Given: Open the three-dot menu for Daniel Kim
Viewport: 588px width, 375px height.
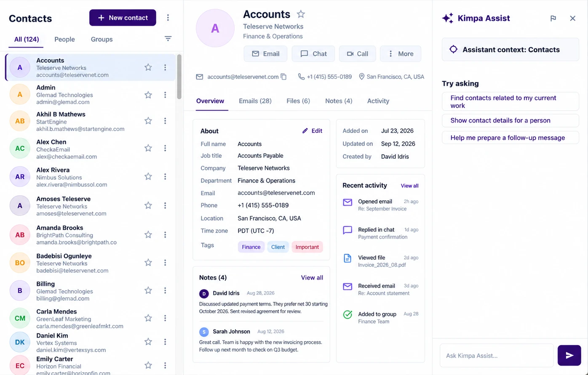Looking at the screenshot, I should [x=165, y=342].
